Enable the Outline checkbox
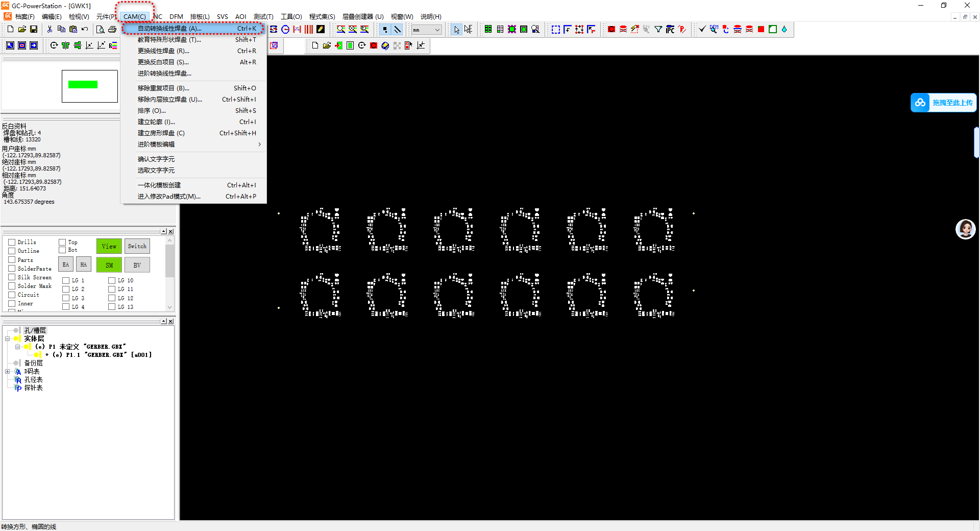Screen dimensions: 980x531 tap(12, 251)
